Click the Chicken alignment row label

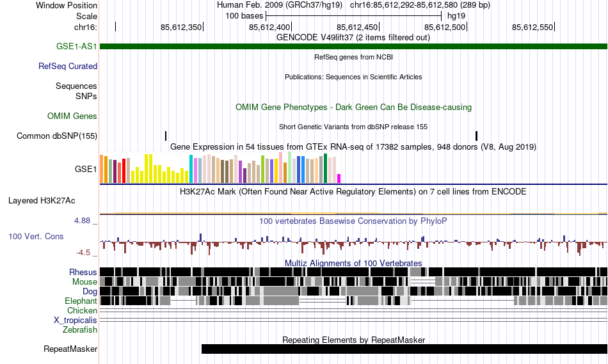point(82,310)
